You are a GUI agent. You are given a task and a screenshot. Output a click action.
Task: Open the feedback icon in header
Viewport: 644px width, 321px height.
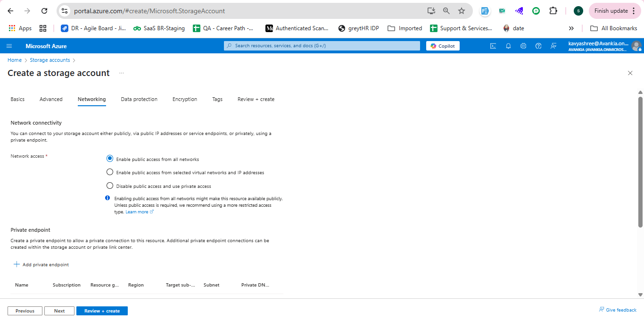pyautogui.click(x=553, y=46)
